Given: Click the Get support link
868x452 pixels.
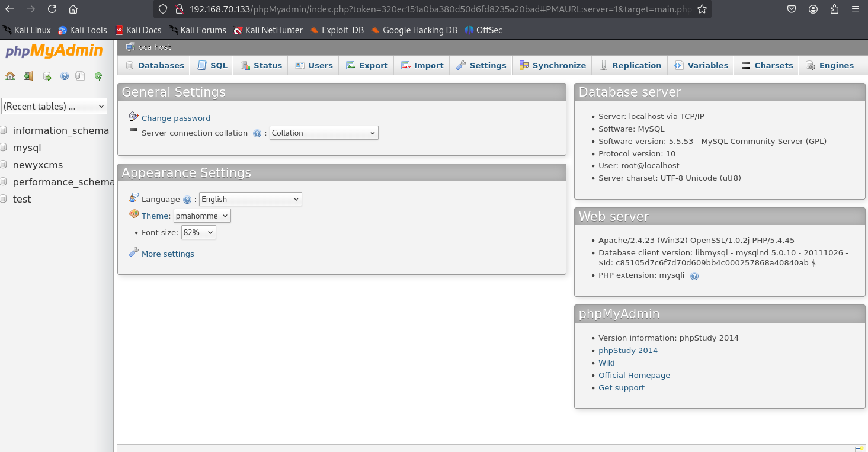Looking at the screenshot, I should pyautogui.click(x=622, y=387).
